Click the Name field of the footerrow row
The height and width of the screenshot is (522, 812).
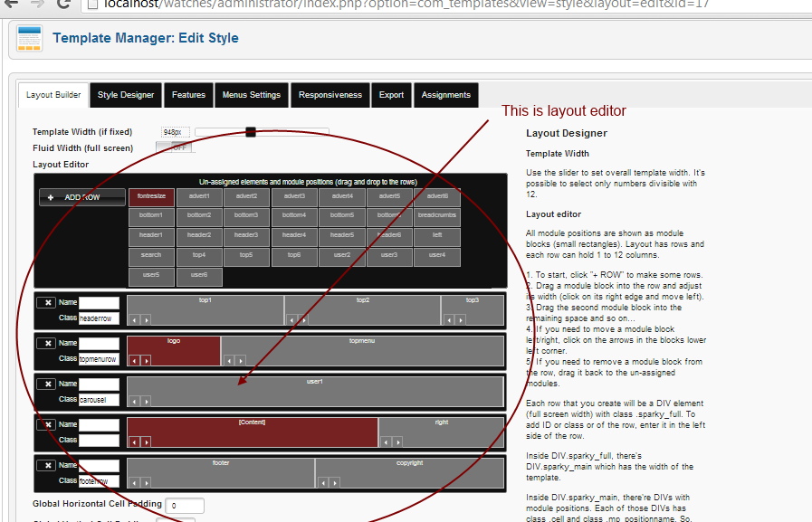tap(99, 466)
